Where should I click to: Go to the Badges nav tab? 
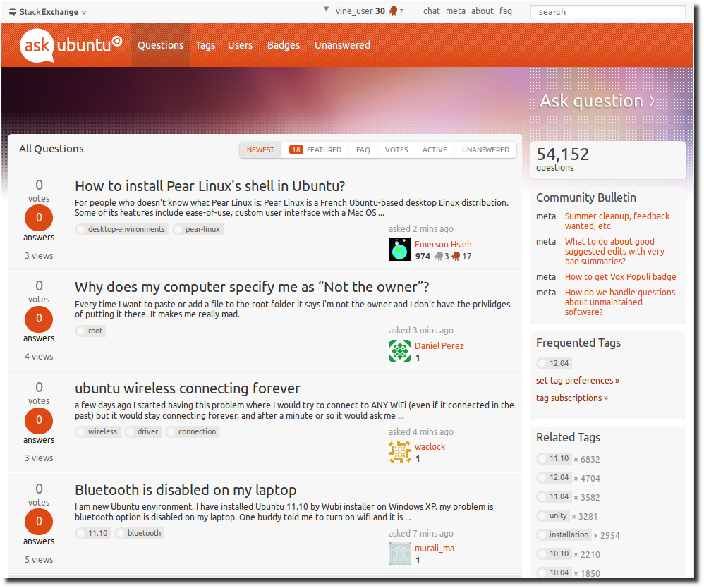pos(284,45)
